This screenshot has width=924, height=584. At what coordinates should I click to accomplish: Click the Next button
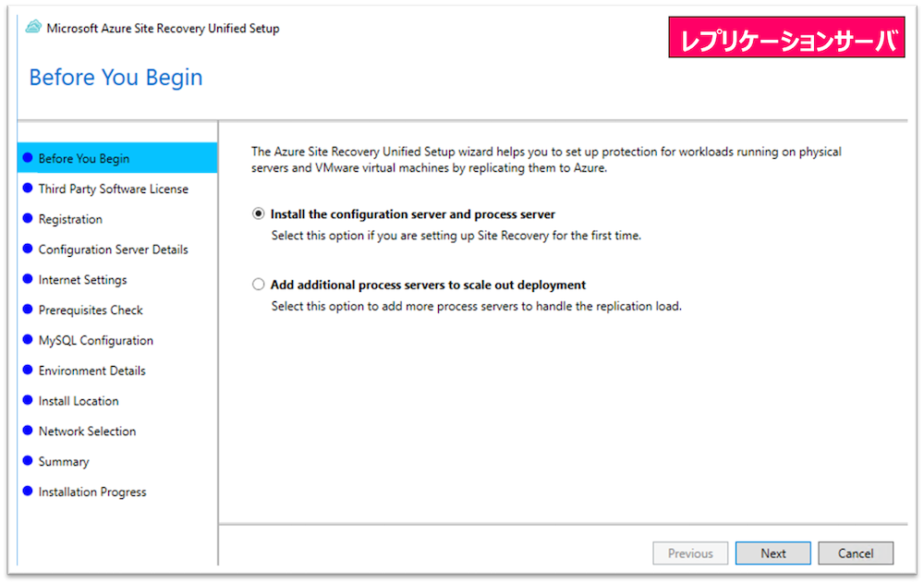[x=772, y=554]
